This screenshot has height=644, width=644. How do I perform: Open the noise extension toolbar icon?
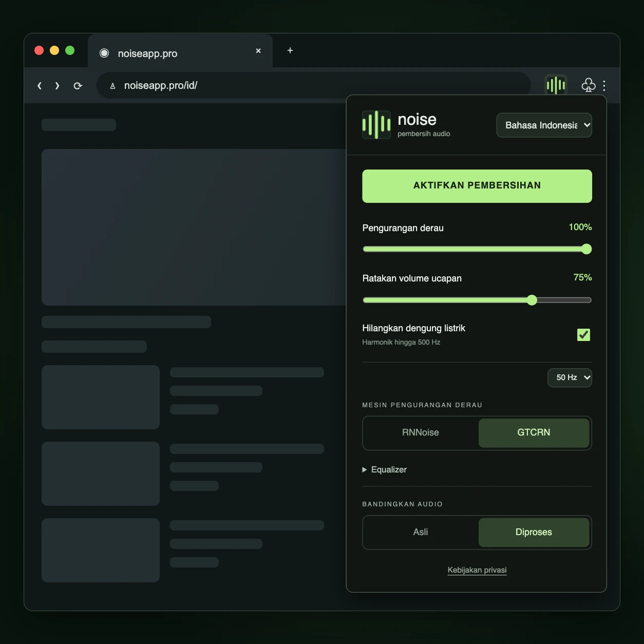click(x=556, y=85)
